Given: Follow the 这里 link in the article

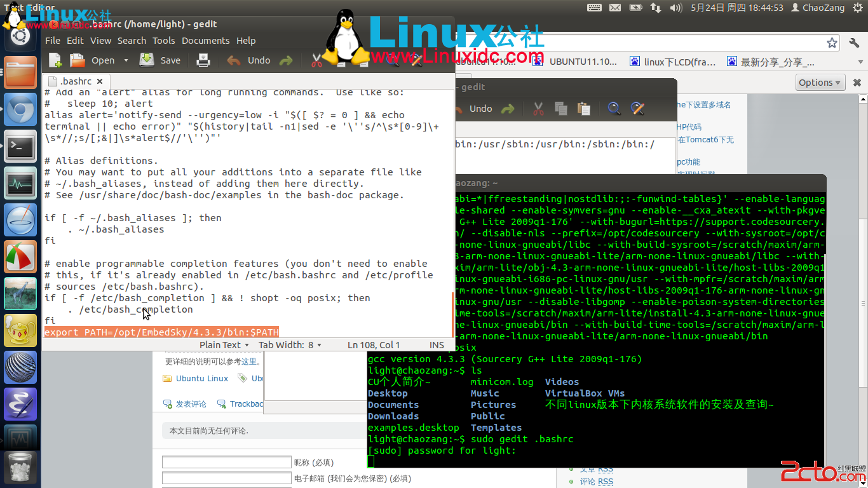Looking at the screenshot, I should pos(248,362).
